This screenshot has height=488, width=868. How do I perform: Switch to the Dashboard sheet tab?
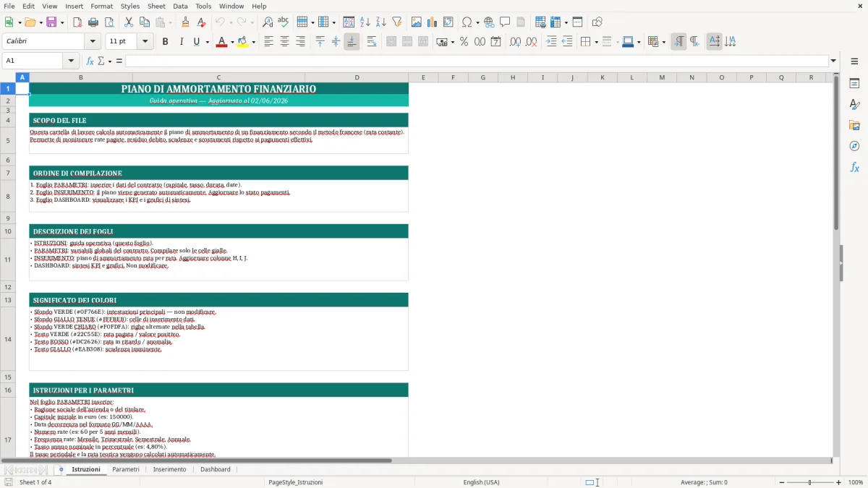(x=216, y=469)
